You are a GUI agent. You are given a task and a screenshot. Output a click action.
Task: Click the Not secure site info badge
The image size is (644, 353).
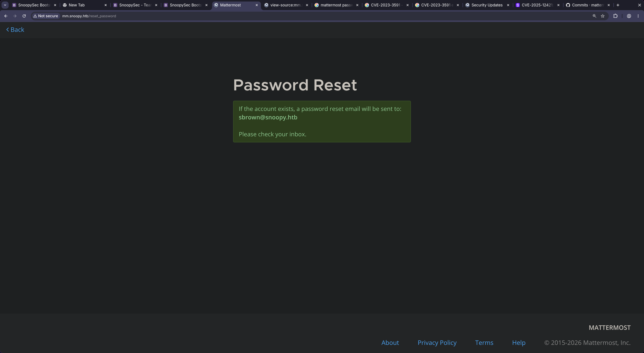[46, 16]
